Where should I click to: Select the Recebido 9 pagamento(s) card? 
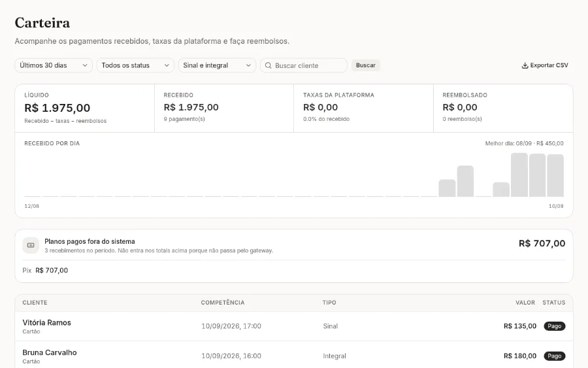[224, 108]
